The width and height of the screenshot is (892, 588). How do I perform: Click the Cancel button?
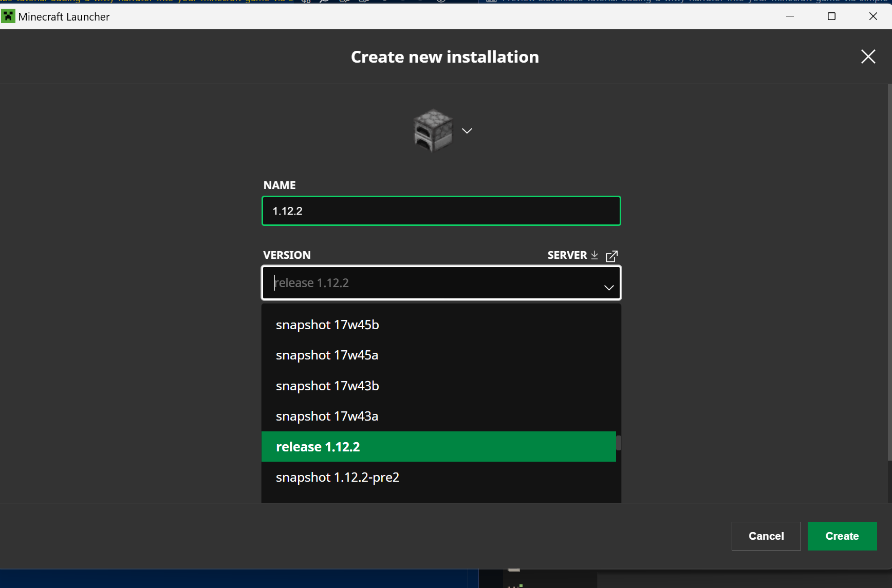tap(766, 536)
